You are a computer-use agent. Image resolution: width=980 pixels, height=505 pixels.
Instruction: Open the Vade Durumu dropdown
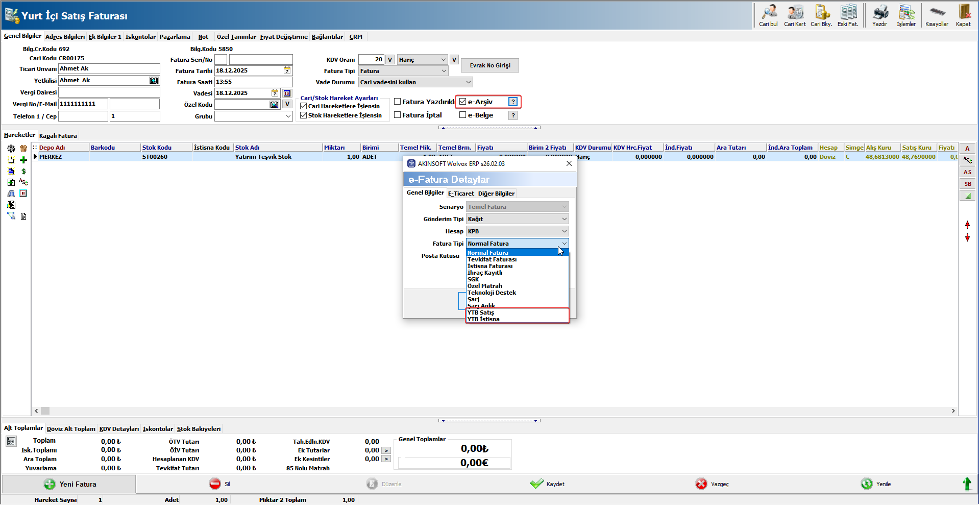tap(468, 82)
